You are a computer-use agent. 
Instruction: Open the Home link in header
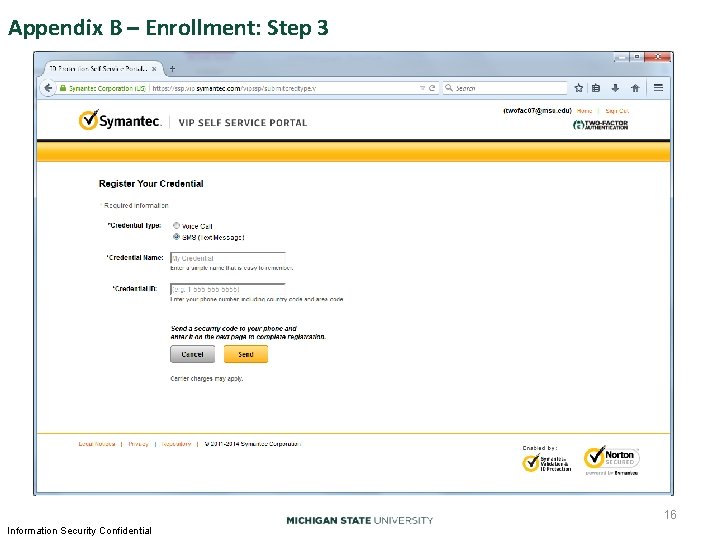pyautogui.click(x=584, y=111)
